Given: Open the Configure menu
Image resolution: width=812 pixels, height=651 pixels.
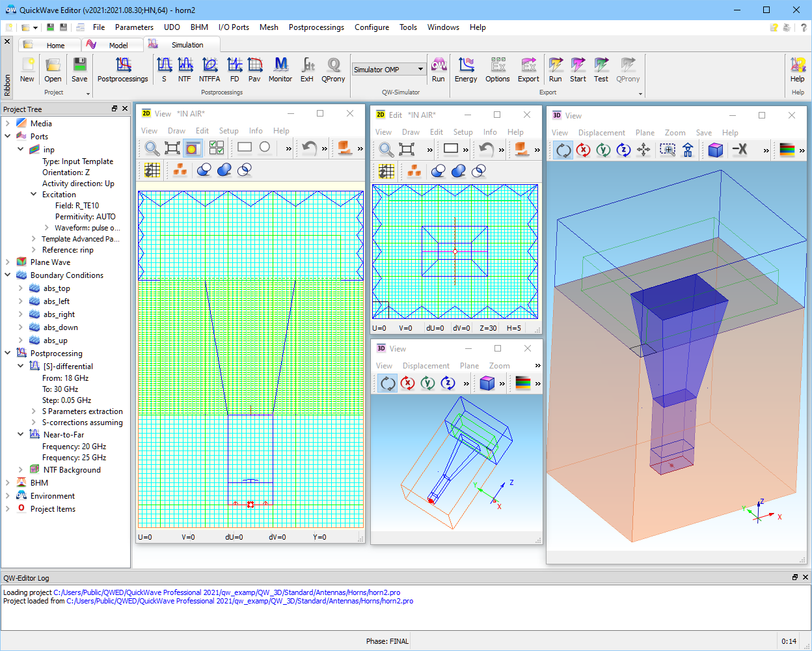Looking at the screenshot, I should pyautogui.click(x=372, y=27).
